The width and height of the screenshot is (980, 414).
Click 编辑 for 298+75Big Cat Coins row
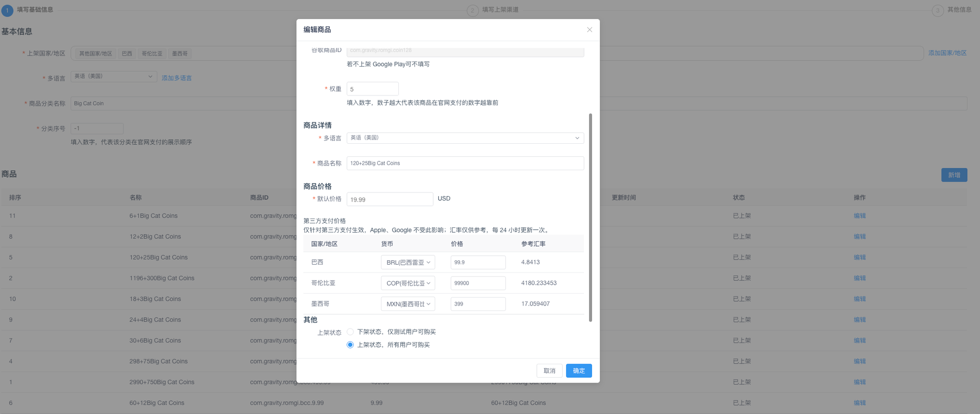tap(859, 362)
